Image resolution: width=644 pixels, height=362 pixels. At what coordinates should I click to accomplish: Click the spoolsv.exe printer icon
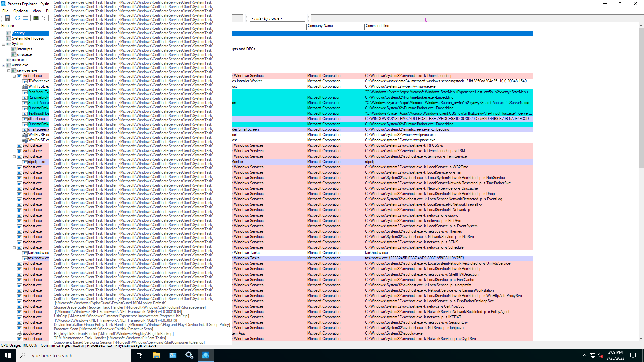pyautogui.click(x=19, y=333)
